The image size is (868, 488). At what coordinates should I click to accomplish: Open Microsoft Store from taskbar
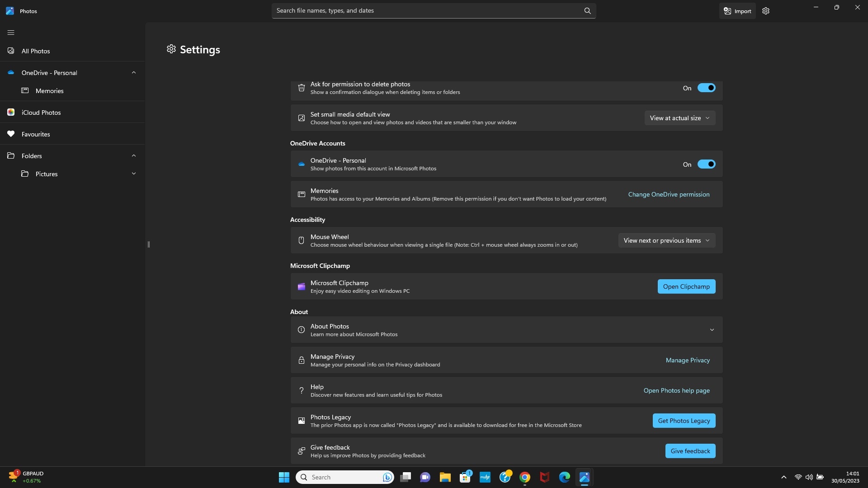(x=465, y=477)
